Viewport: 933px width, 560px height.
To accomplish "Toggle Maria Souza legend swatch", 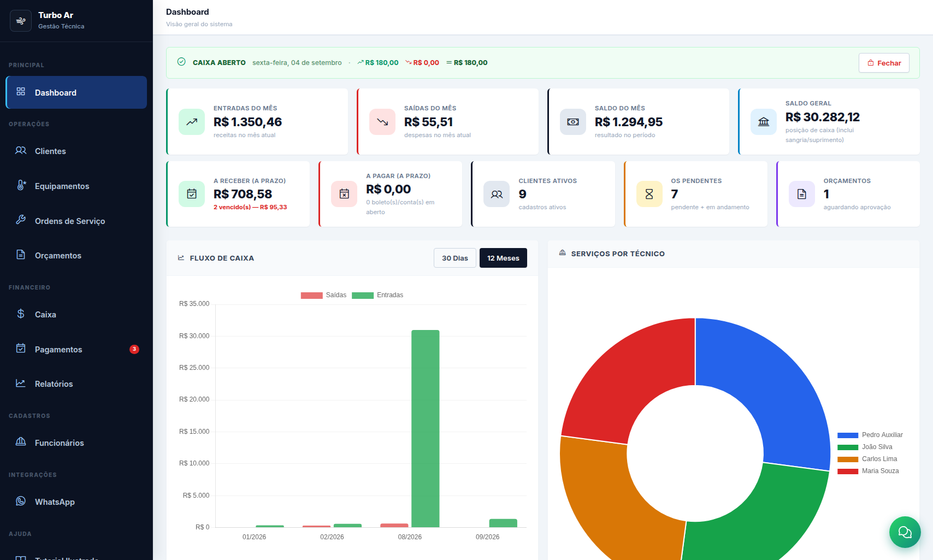I will pos(848,471).
